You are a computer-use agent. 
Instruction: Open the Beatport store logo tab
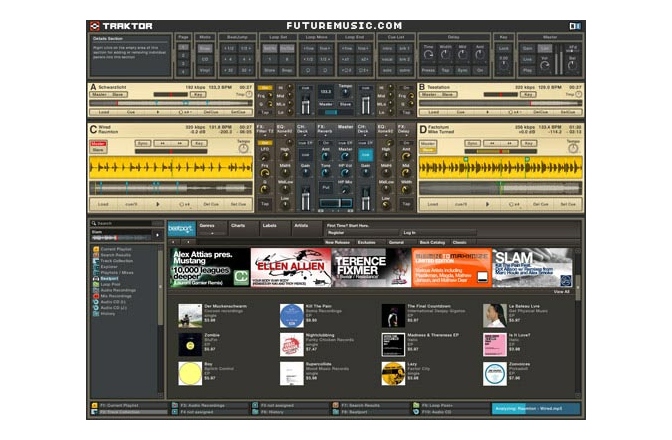click(181, 229)
